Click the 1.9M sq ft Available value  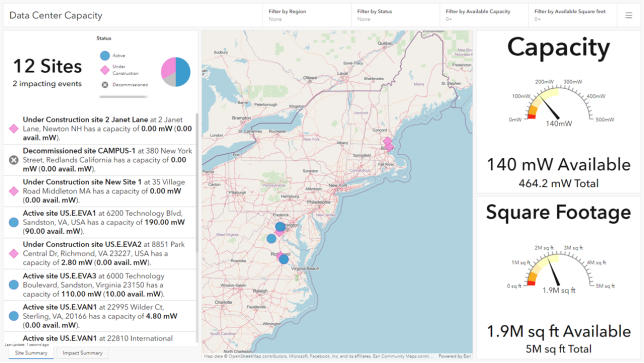click(559, 331)
